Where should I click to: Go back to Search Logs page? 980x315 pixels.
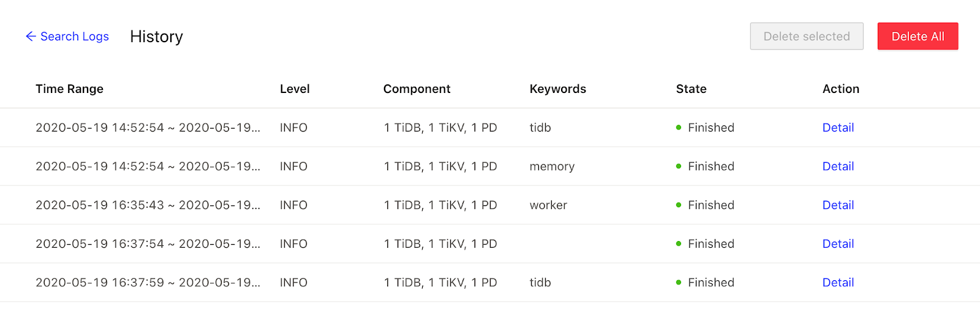pyautogui.click(x=74, y=37)
